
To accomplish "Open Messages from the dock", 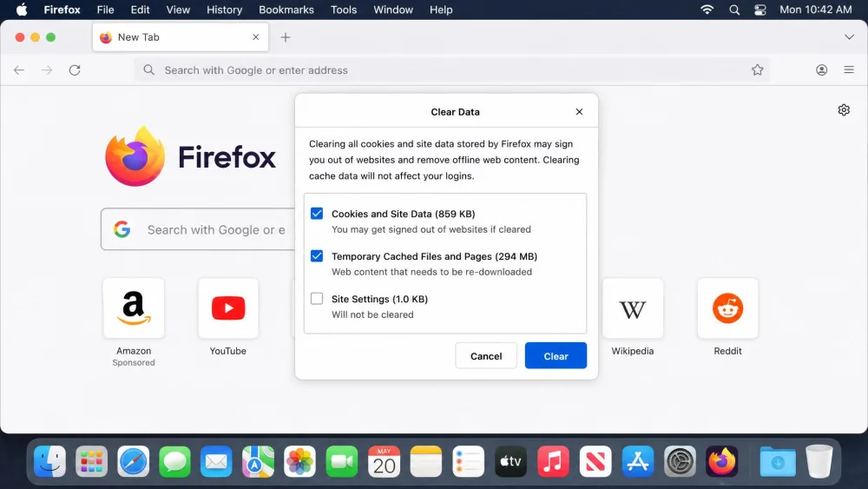I will [175, 460].
